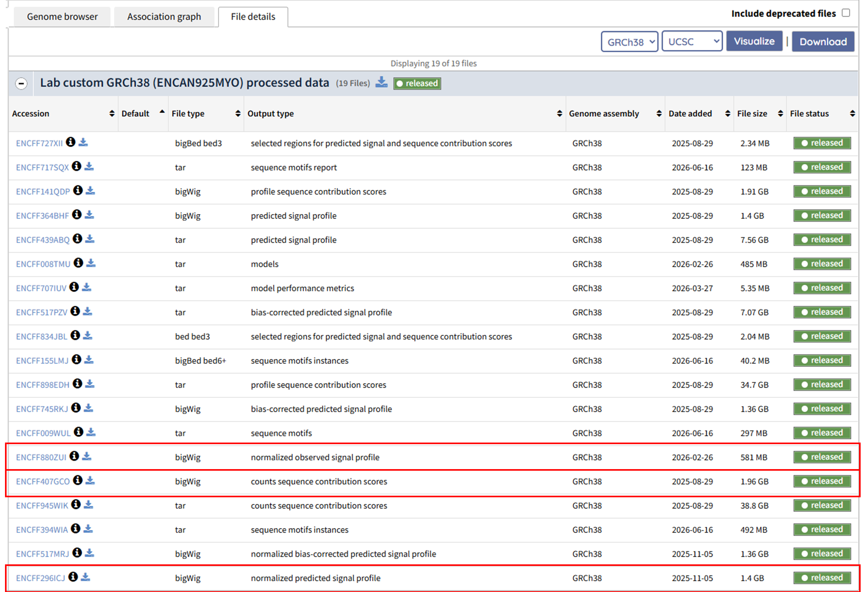Click the Visualize button
The width and height of the screenshot is (868, 592).
[754, 41]
